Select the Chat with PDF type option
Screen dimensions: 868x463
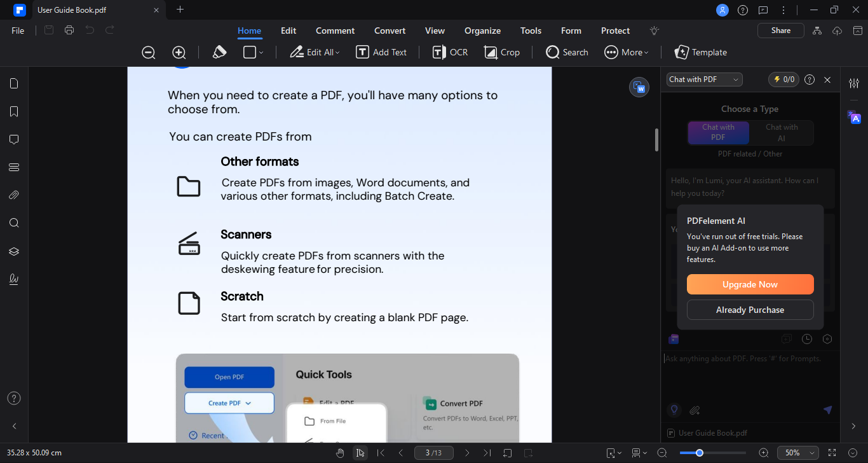pos(718,133)
